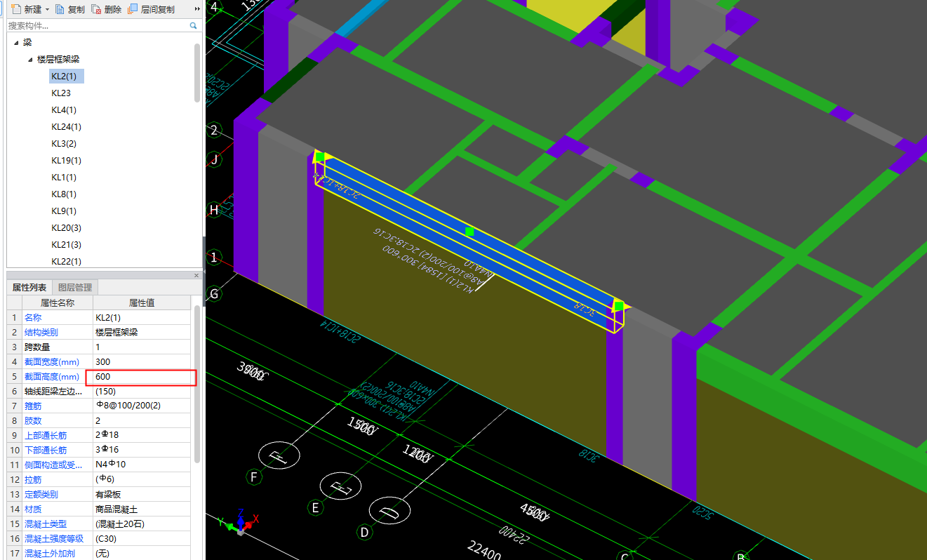Screen dimensions: 927x560
Task: Select KL19(1) in component tree
Action: pos(66,160)
